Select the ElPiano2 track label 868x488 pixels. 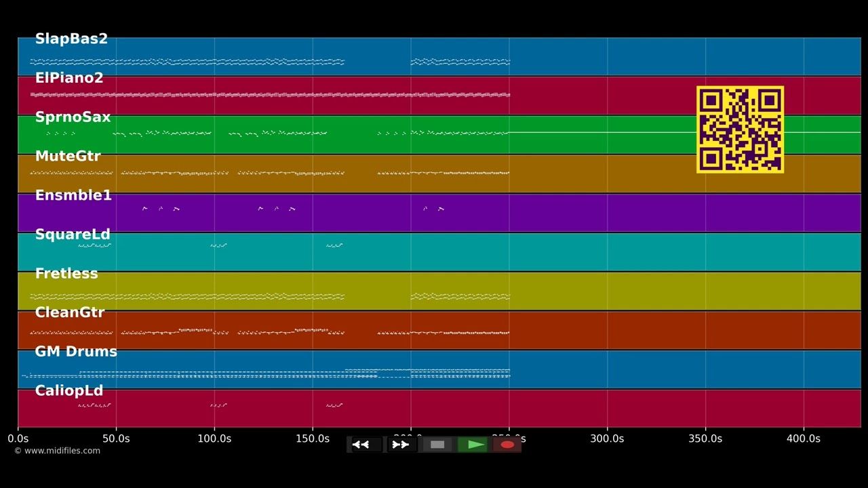click(x=69, y=78)
